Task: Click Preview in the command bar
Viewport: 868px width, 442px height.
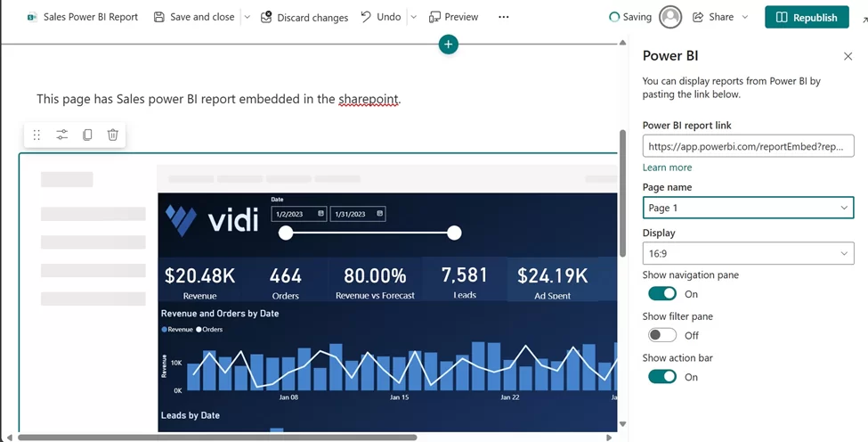Action: (453, 17)
